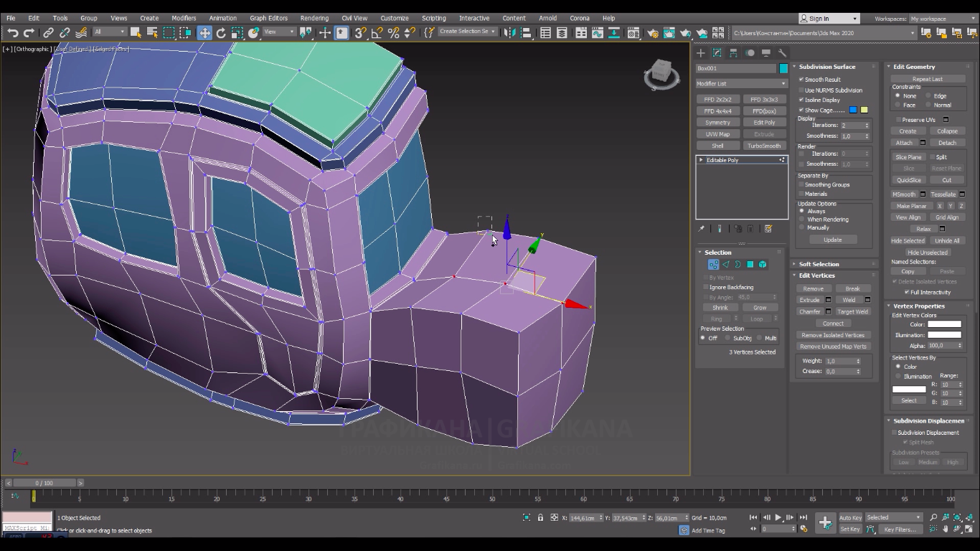Open the Modifiers menu
This screenshot has width=980, height=551.
click(184, 18)
